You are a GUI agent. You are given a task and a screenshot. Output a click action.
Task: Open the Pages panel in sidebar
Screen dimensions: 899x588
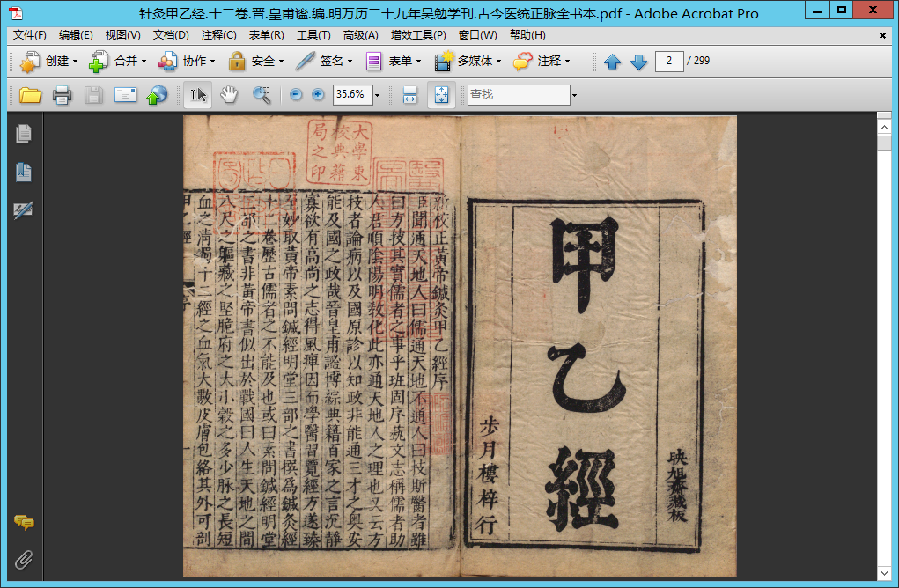coord(24,134)
